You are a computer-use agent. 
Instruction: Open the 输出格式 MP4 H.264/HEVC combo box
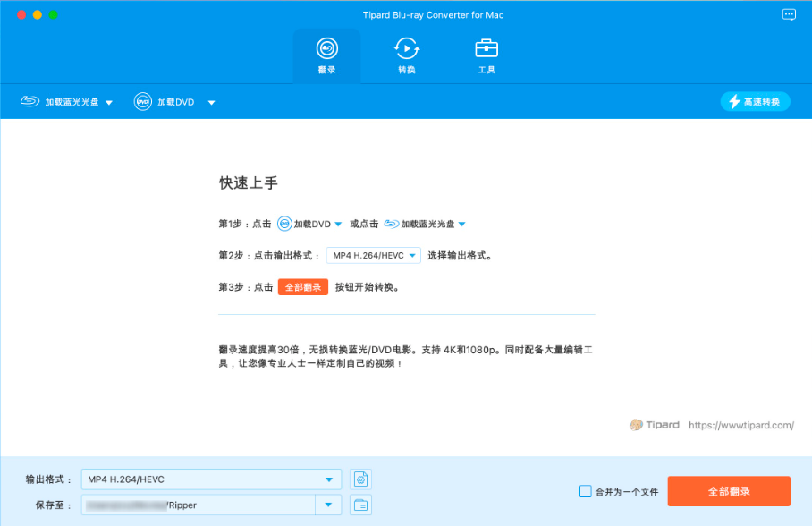(211, 479)
